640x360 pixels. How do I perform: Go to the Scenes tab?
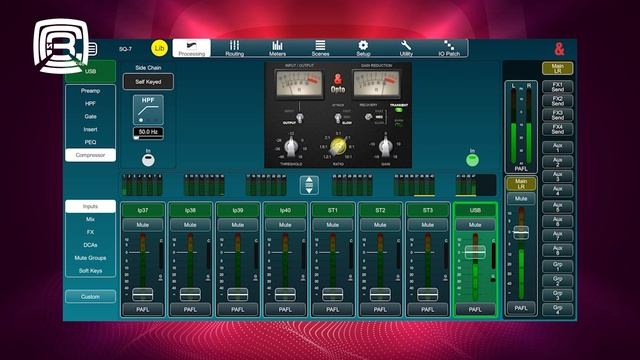pos(320,48)
